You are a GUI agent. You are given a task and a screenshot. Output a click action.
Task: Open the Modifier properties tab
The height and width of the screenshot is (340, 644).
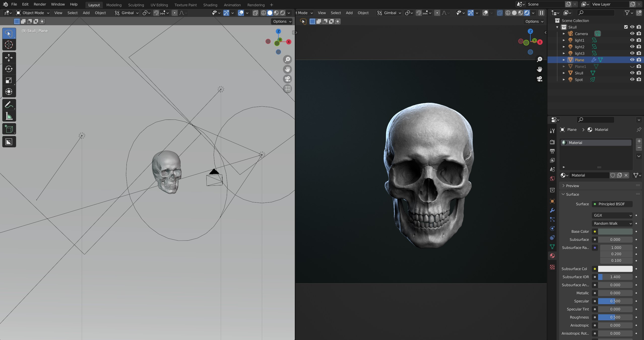(552, 210)
